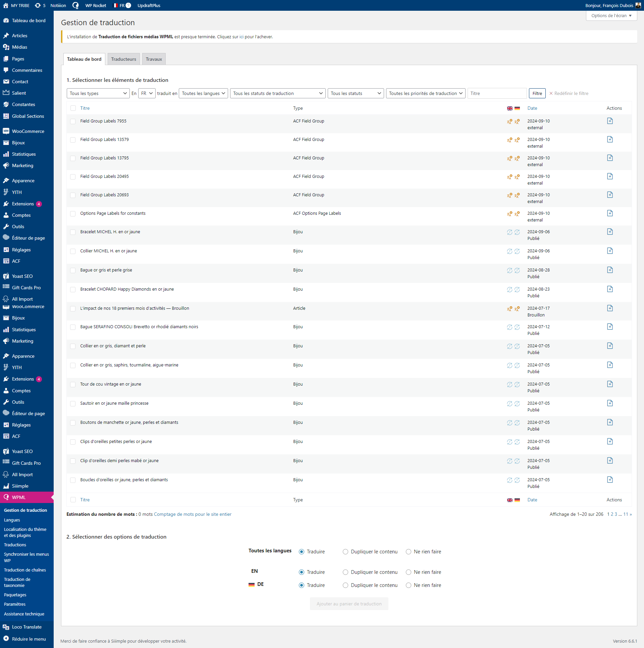Screen dimensions: 644x648
Task: Go to page 2 of the results
Action: [612, 514]
